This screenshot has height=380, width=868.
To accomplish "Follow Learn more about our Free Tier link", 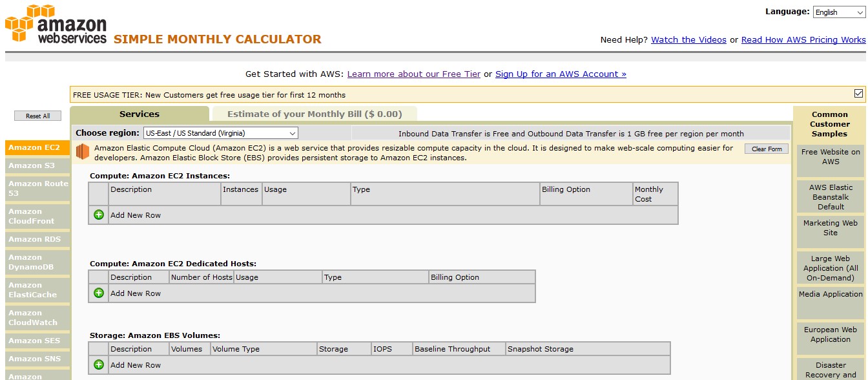I will (x=414, y=74).
